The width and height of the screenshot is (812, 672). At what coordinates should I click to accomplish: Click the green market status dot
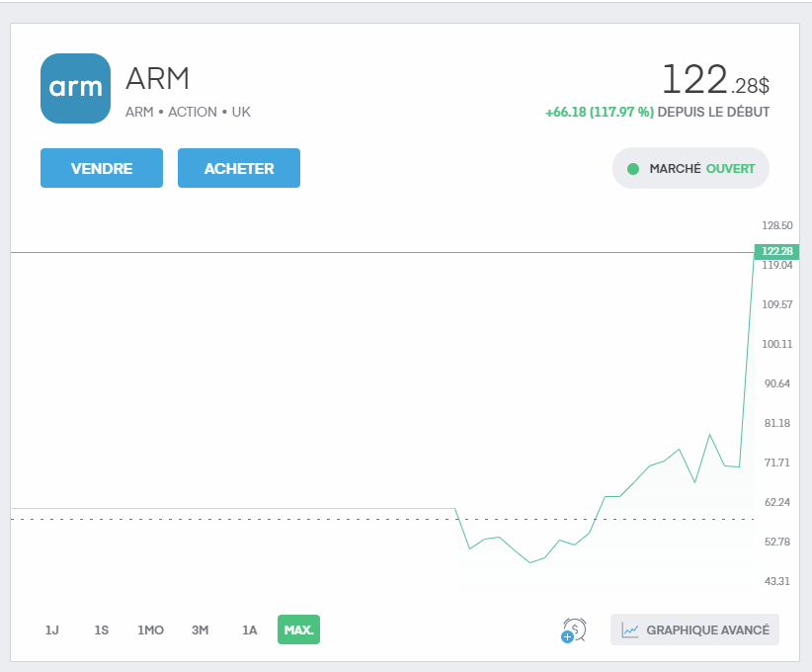point(633,168)
